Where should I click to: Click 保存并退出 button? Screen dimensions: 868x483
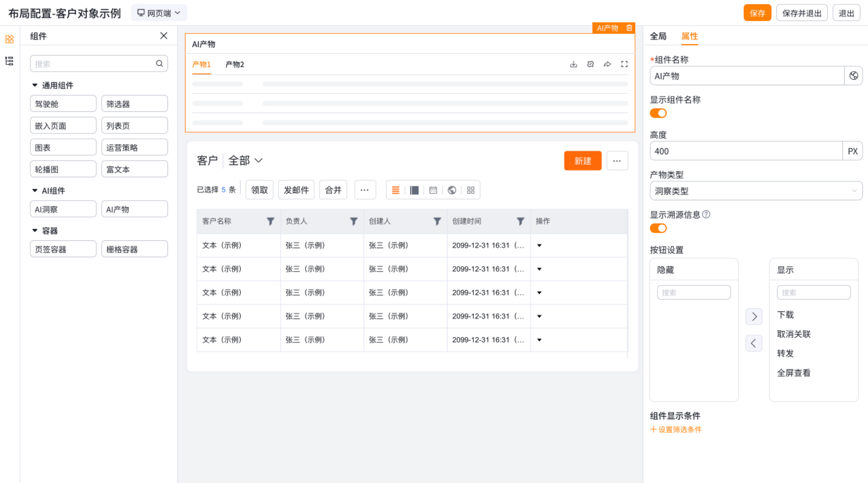click(x=802, y=13)
